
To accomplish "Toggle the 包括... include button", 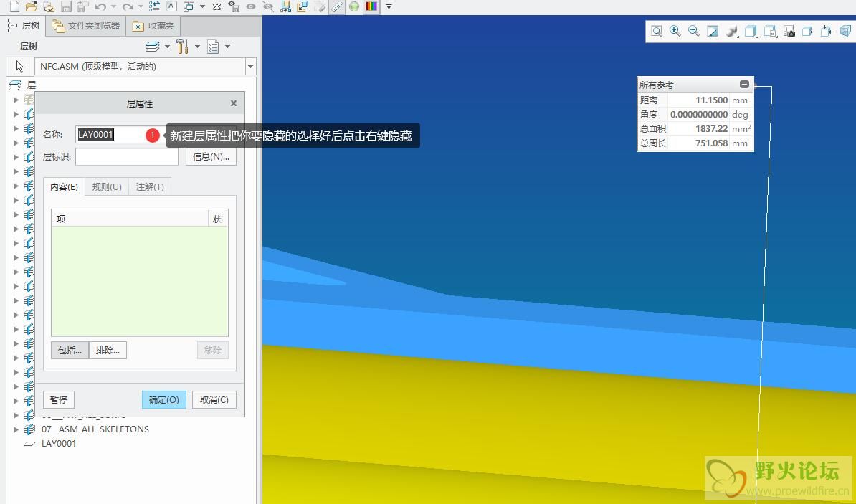I will 70,350.
